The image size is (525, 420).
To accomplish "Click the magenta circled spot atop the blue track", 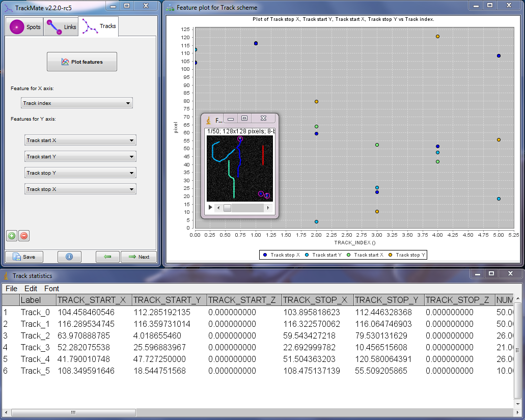I will (x=240, y=138).
